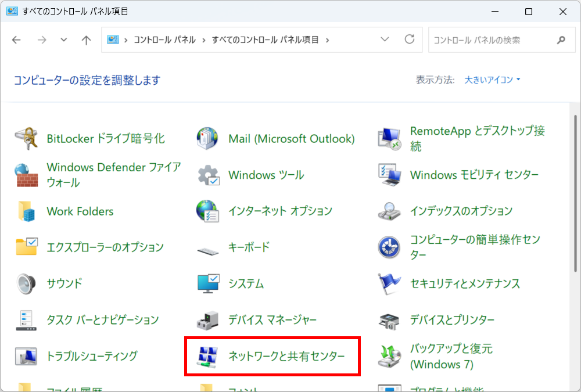Open the デバイスとプリンター link
The height and width of the screenshot is (392, 581).
[452, 320]
